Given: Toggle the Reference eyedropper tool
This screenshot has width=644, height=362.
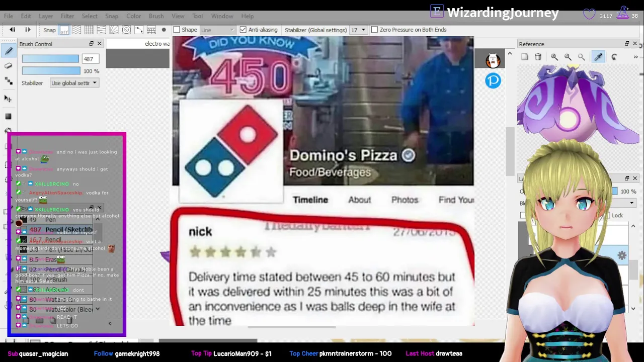Looking at the screenshot, I should (598, 57).
